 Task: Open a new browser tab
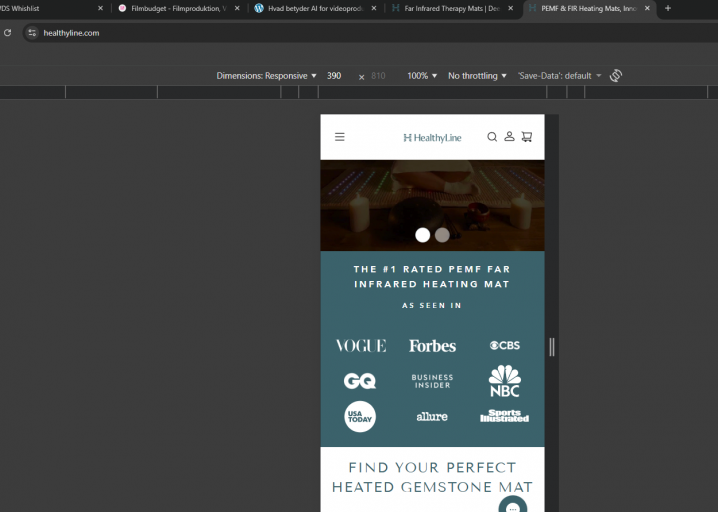click(x=668, y=8)
